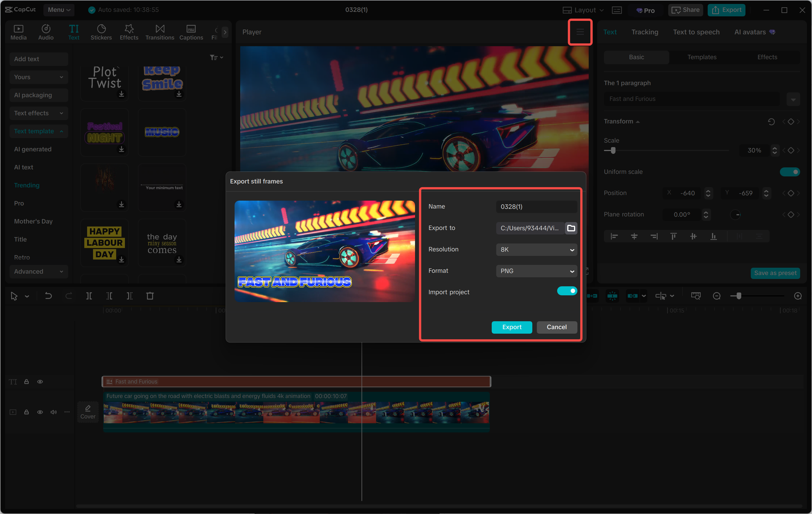Hide the Fast and Furious text track
The width and height of the screenshot is (812, 514).
[40, 382]
